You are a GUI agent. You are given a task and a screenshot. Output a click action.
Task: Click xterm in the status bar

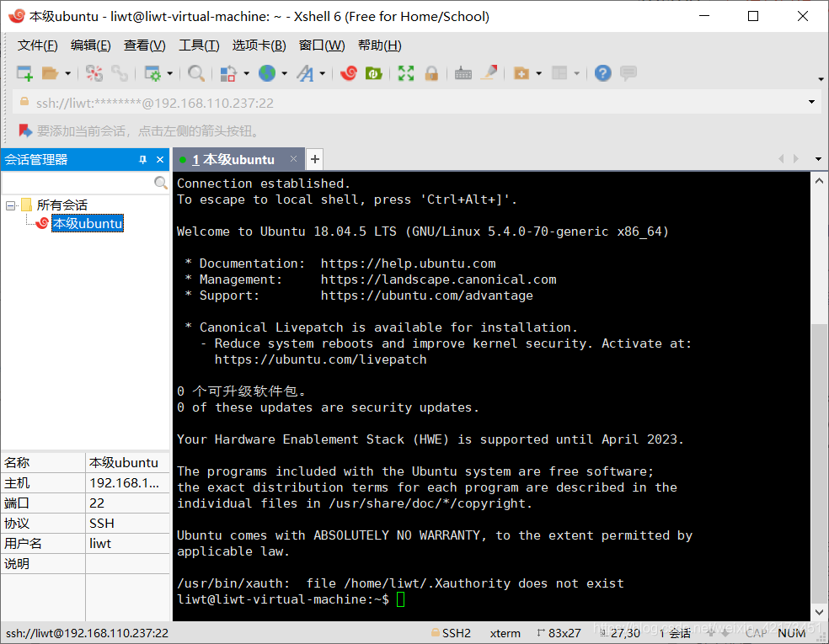coord(505,633)
